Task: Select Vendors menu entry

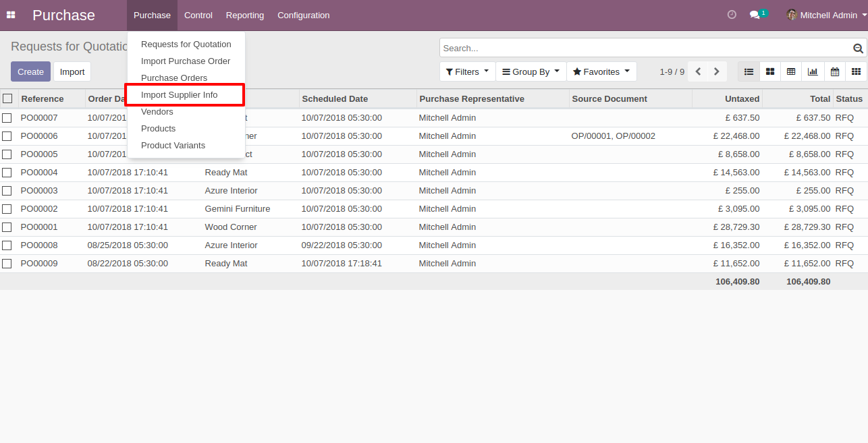Action: click(x=186, y=111)
